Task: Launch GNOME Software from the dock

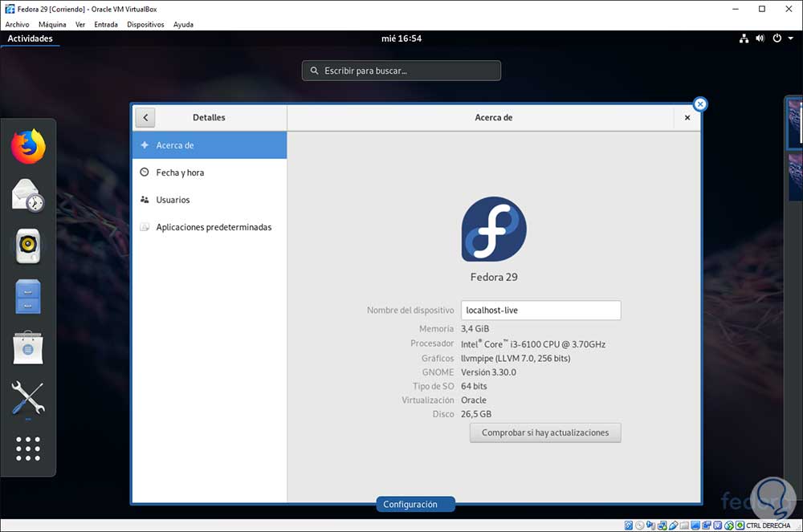Action: [28, 347]
